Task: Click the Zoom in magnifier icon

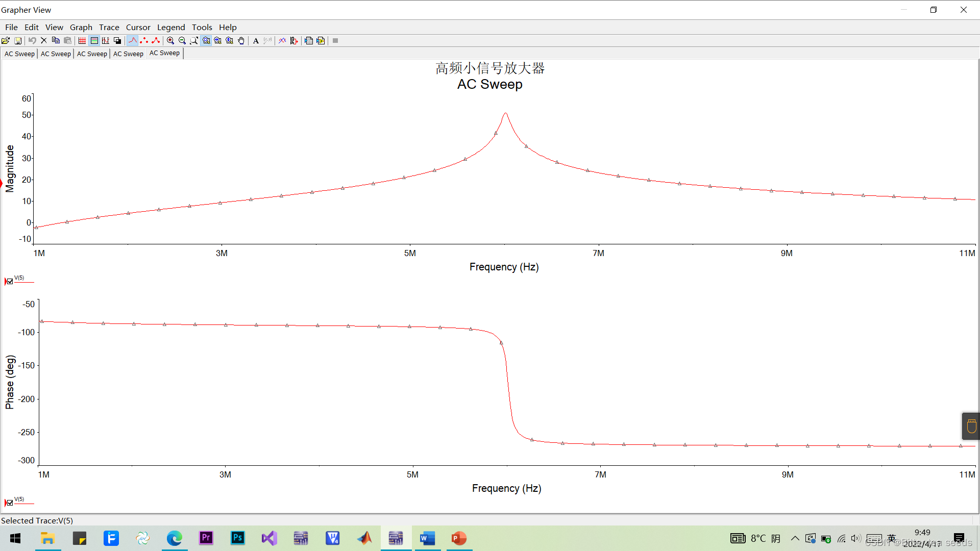Action: click(x=170, y=41)
